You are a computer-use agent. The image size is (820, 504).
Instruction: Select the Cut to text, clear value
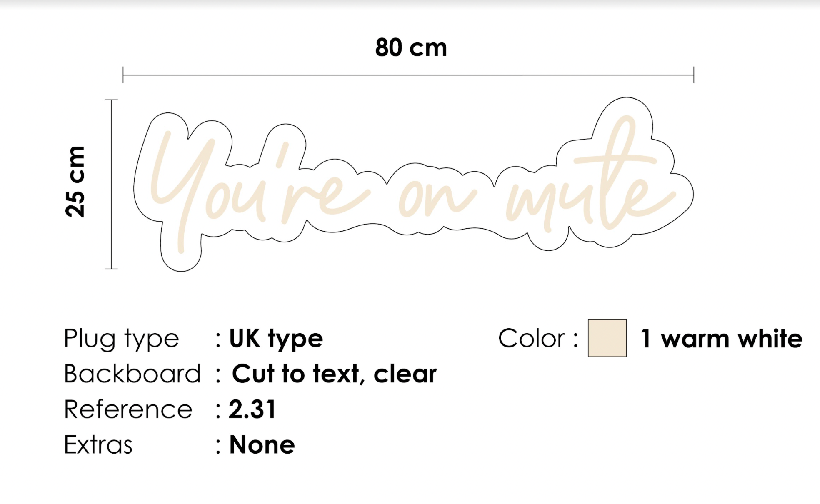click(x=334, y=374)
